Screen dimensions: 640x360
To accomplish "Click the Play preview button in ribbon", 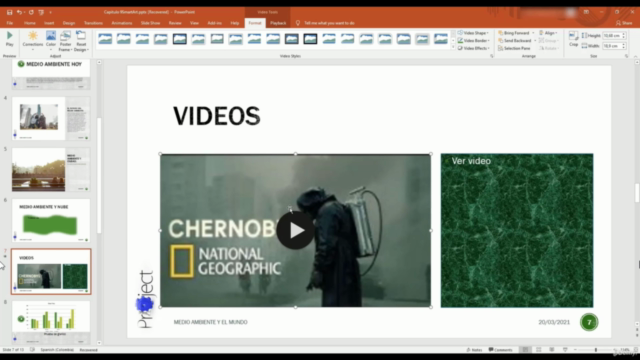I will click(9, 39).
